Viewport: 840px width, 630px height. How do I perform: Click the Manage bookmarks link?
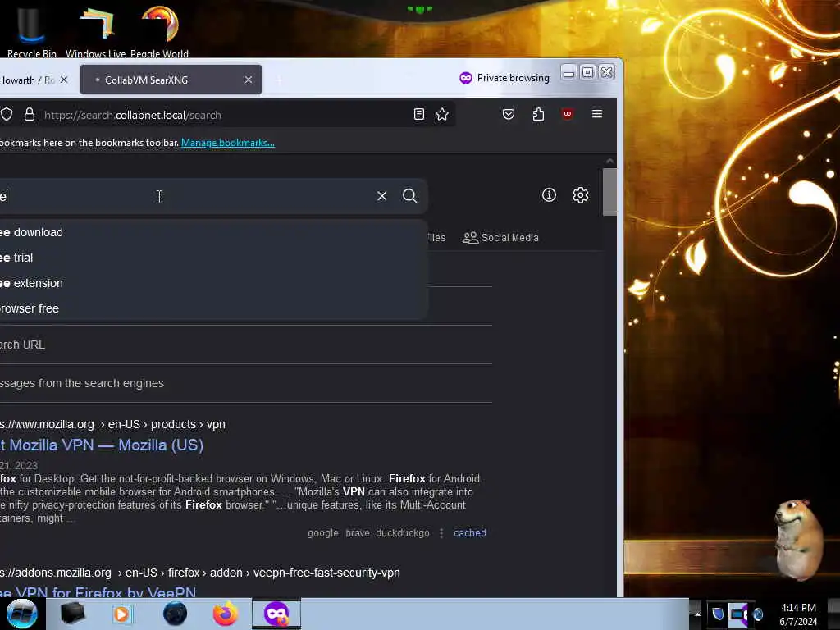pyautogui.click(x=228, y=143)
